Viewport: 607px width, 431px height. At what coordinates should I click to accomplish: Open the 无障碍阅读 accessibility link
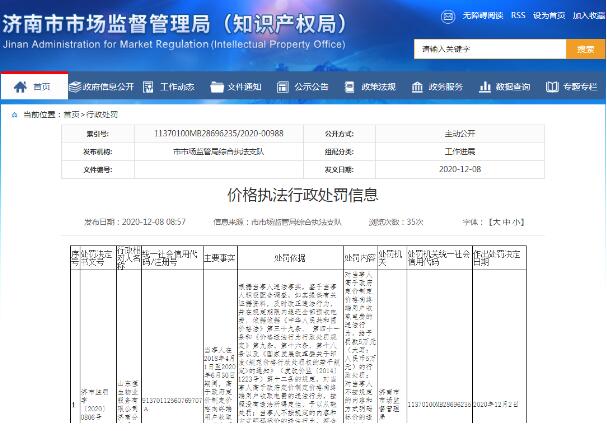(484, 17)
